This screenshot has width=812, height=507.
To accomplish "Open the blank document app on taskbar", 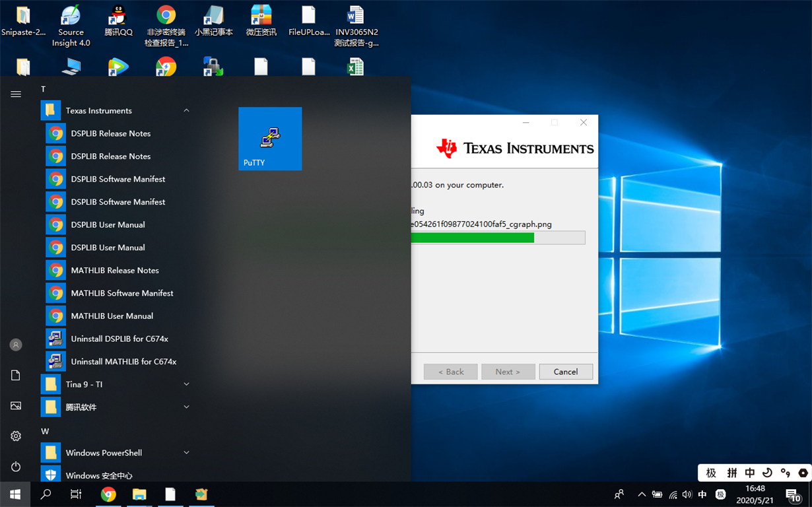I will tap(170, 494).
